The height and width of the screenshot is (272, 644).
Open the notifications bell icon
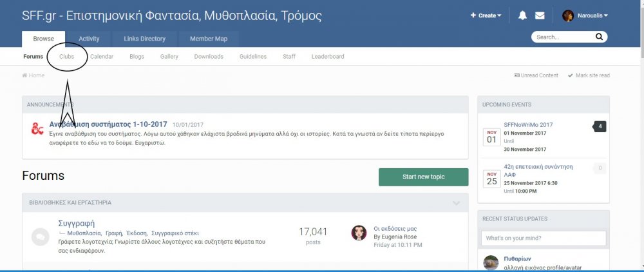pyautogui.click(x=522, y=15)
